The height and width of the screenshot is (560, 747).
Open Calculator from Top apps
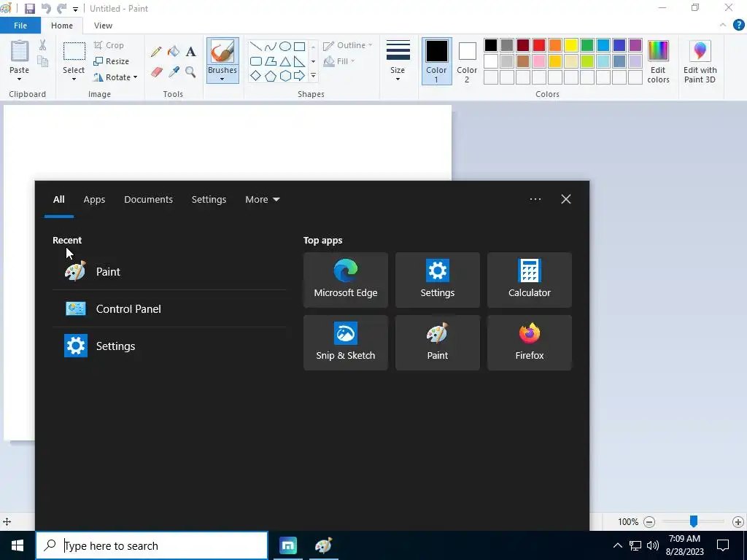click(530, 280)
